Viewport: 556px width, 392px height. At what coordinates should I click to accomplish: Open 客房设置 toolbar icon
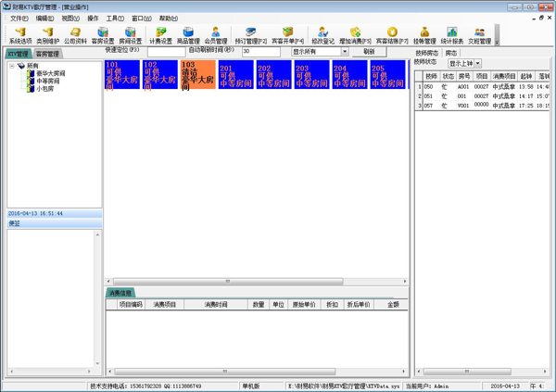tap(103, 35)
